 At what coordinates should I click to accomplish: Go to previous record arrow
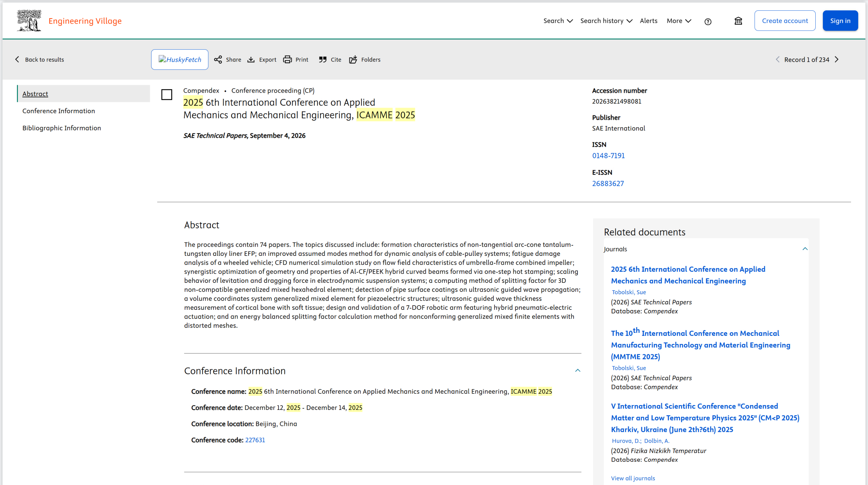tap(778, 60)
